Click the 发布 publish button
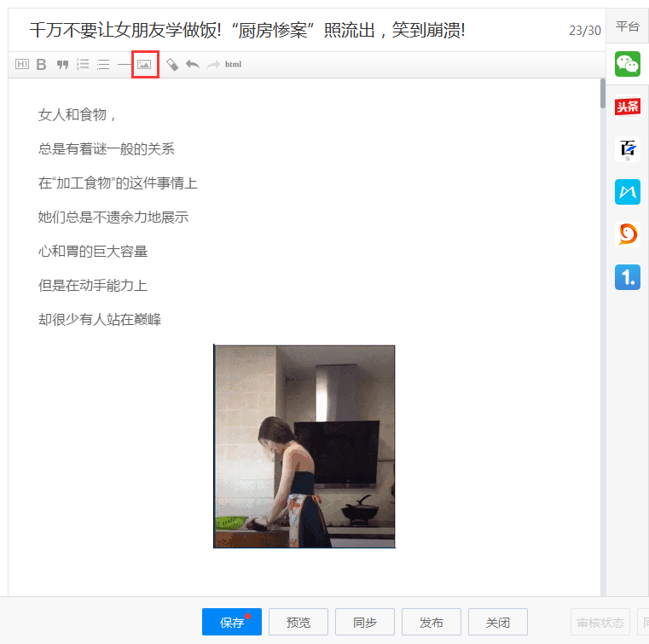 [432, 622]
